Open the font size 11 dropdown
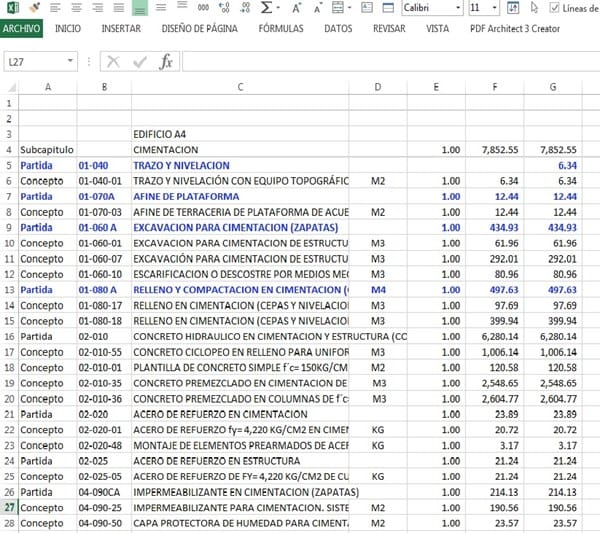The image size is (600, 533). 497,8
